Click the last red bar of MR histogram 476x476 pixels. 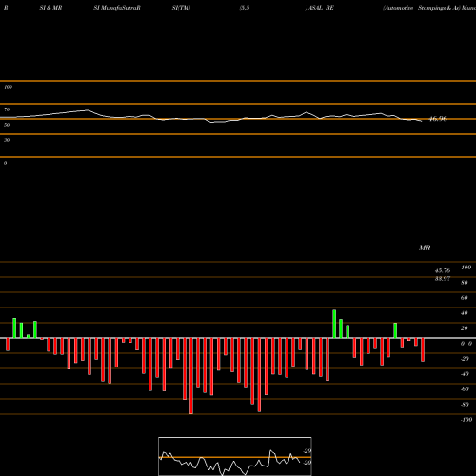tap(423, 349)
